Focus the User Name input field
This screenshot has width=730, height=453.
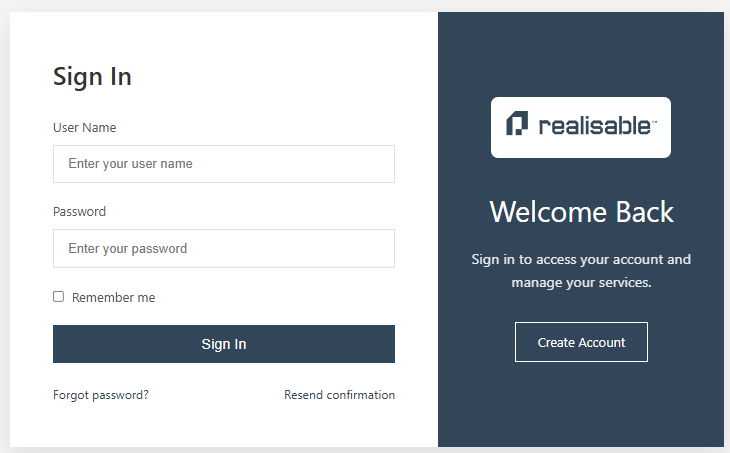click(x=223, y=164)
